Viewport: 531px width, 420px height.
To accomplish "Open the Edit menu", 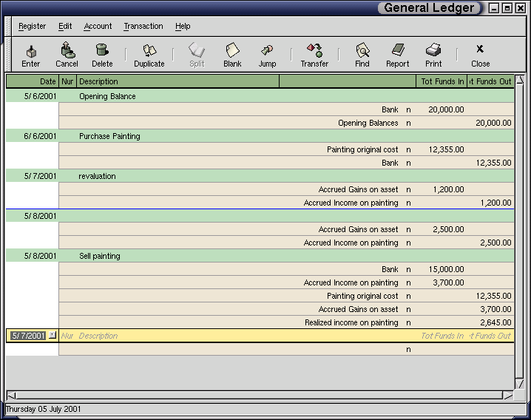I will coord(65,26).
